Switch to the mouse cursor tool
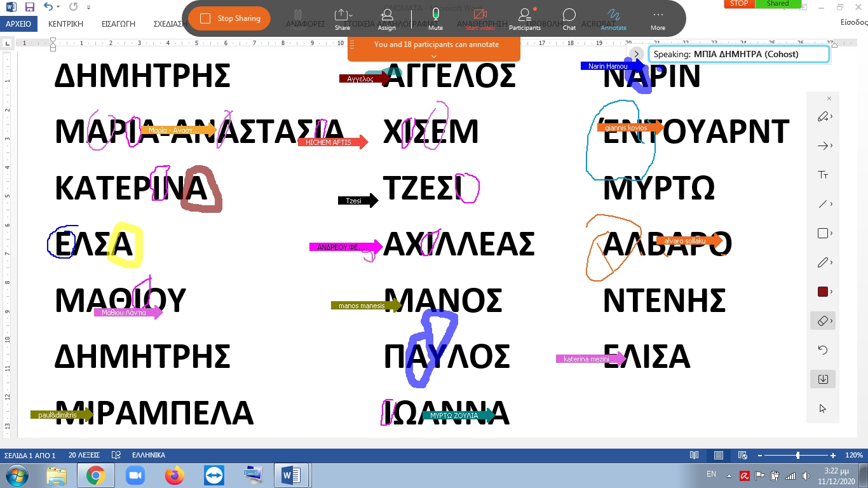 coord(822,409)
